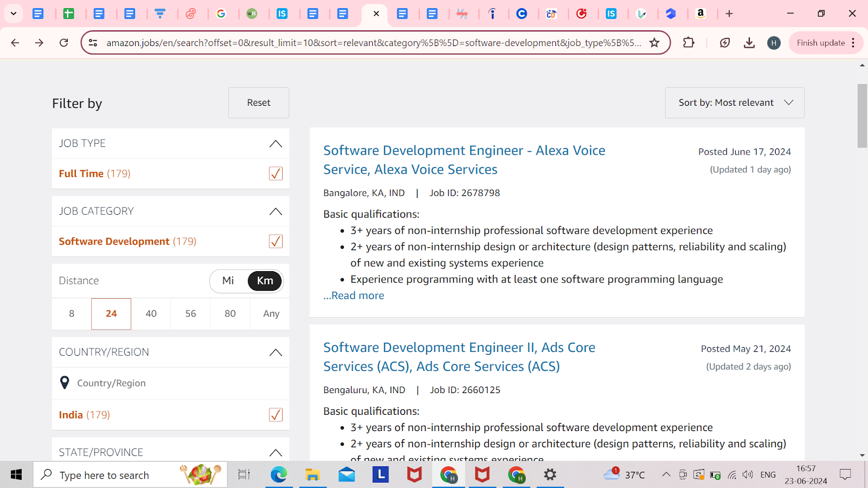The image size is (868, 488).
Task: Open Task View on the taskbar
Action: [244, 475]
